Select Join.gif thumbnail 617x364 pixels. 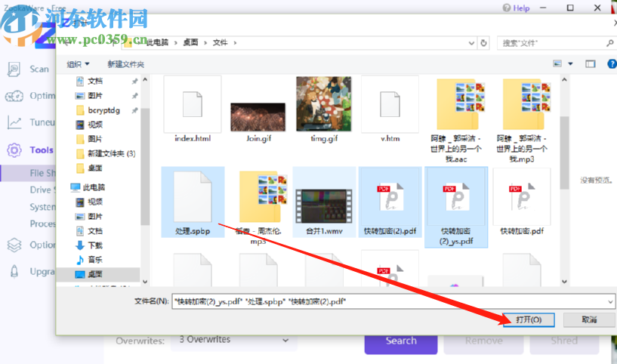click(x=258, y=117)
